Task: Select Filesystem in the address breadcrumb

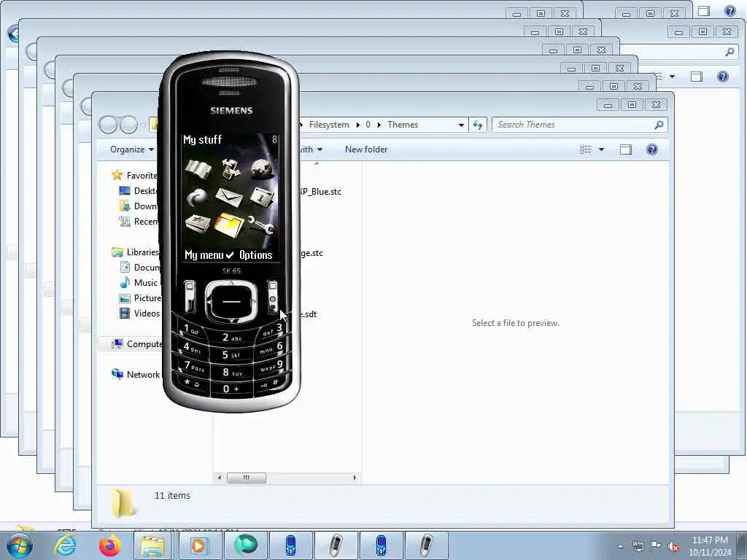Action: [x=329, y=125]
